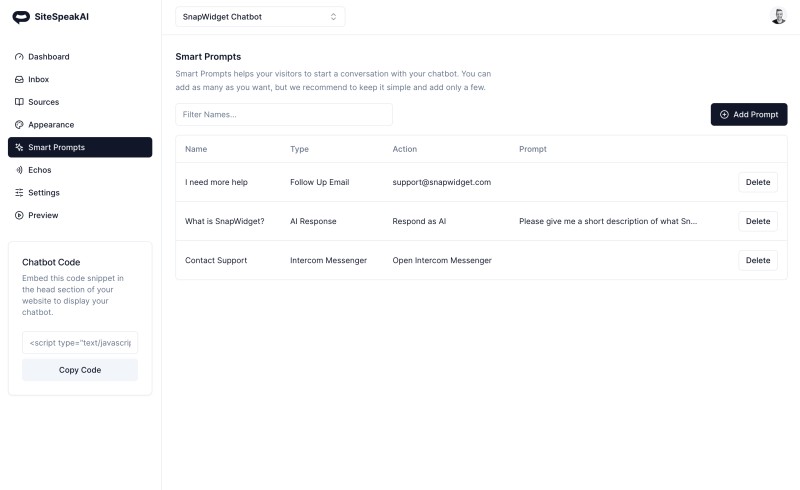Click the chatbot script code field
The height and width of the screenshot is (490, 800).
point(80,342)
